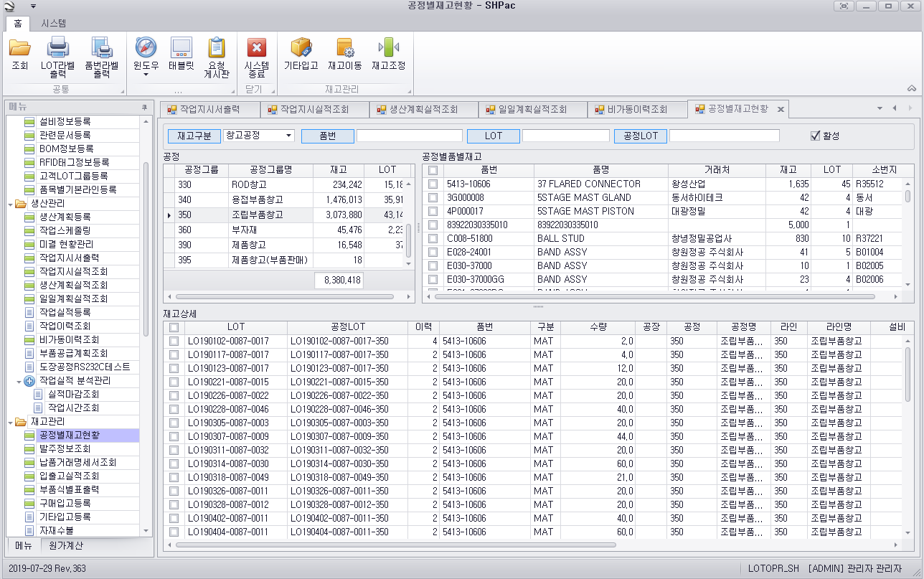Check row LO190221-0087-0015 checkbox
The height and width of the screenshot is (579, 924).
[x=174, y=382]
